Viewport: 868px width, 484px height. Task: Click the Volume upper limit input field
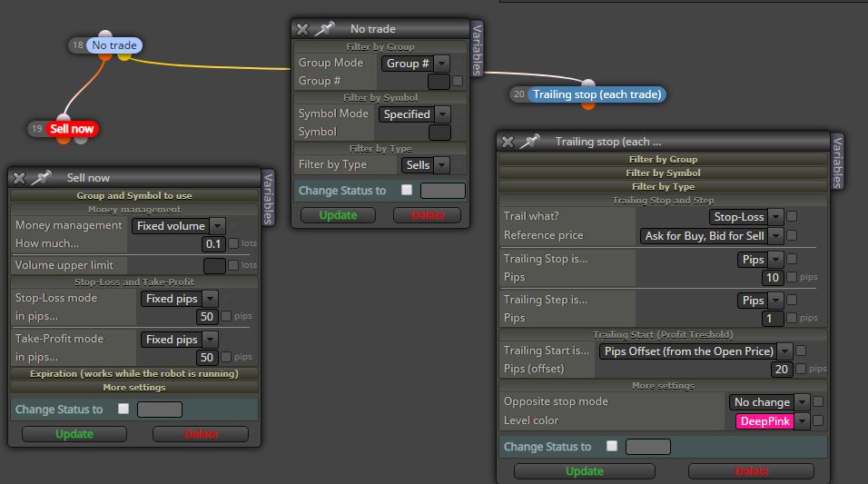(214, 266)
